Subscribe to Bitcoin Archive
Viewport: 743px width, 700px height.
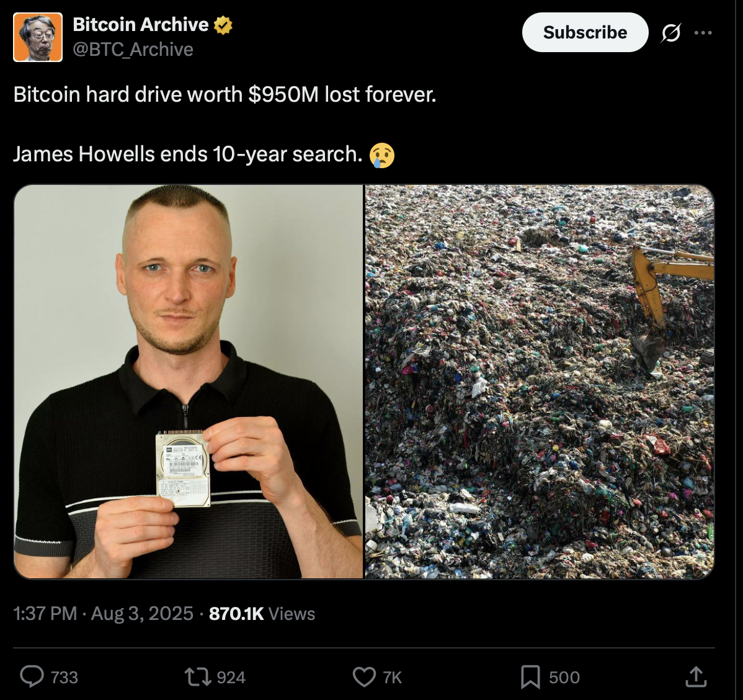pyautogui.click(x=585, y=32)
